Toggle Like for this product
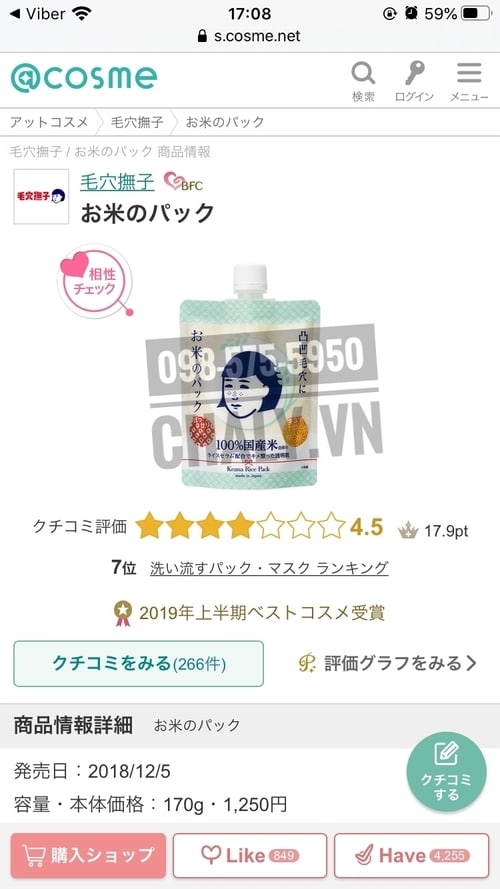The height and width of the screenshot is (889, 500). point(250,856)
